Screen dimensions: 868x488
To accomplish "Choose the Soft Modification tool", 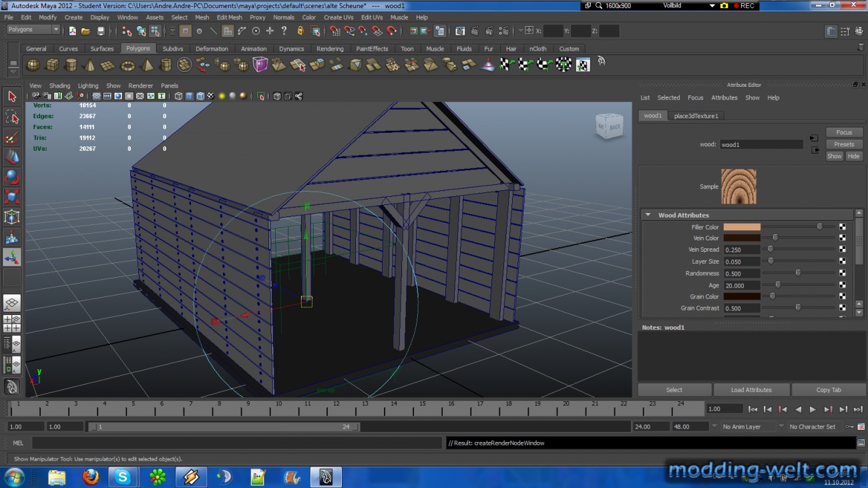I will pyautogui.click(x=12, y=238).
